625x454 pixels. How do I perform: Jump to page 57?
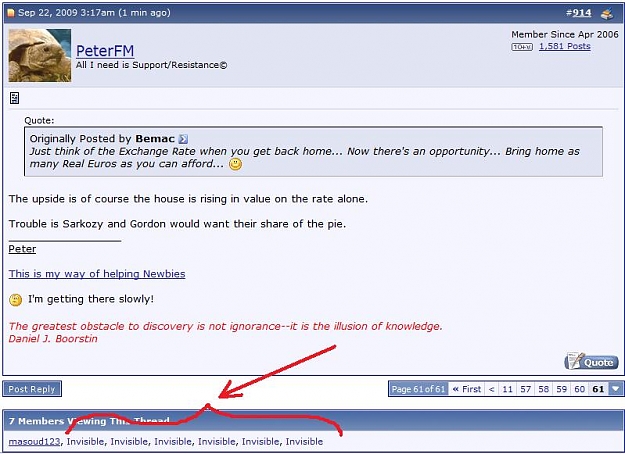pos(526,389)
